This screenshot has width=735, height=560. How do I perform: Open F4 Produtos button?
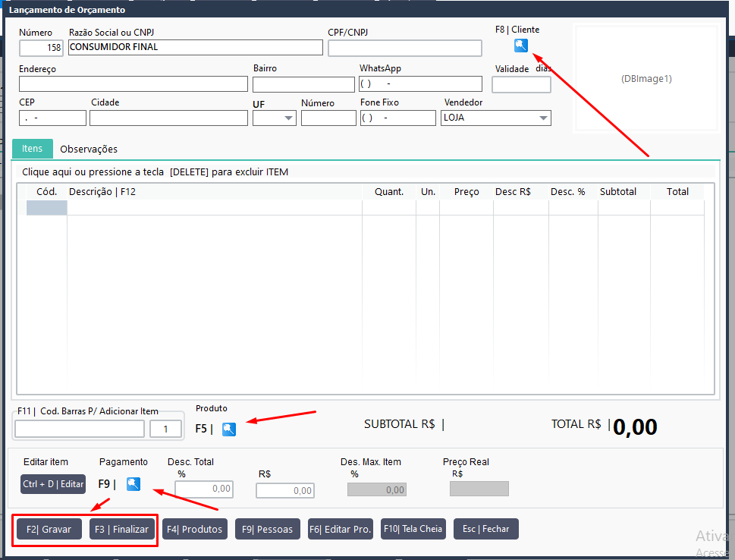194,529
